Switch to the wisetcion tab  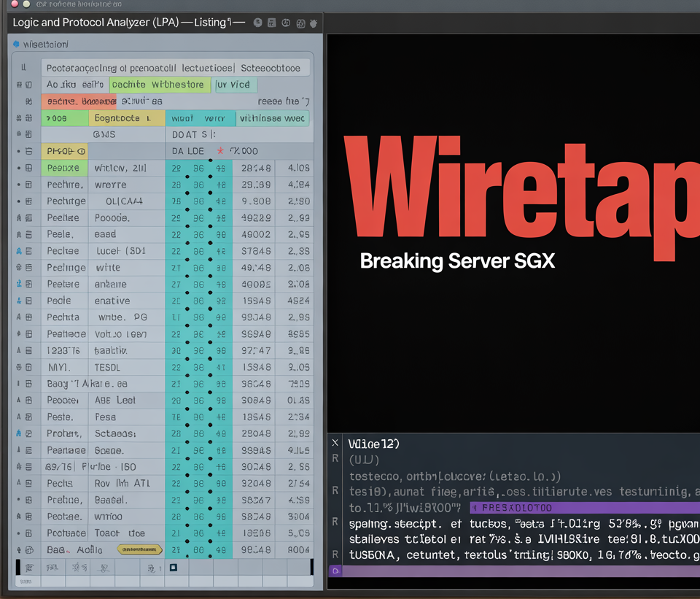(42, 44)
